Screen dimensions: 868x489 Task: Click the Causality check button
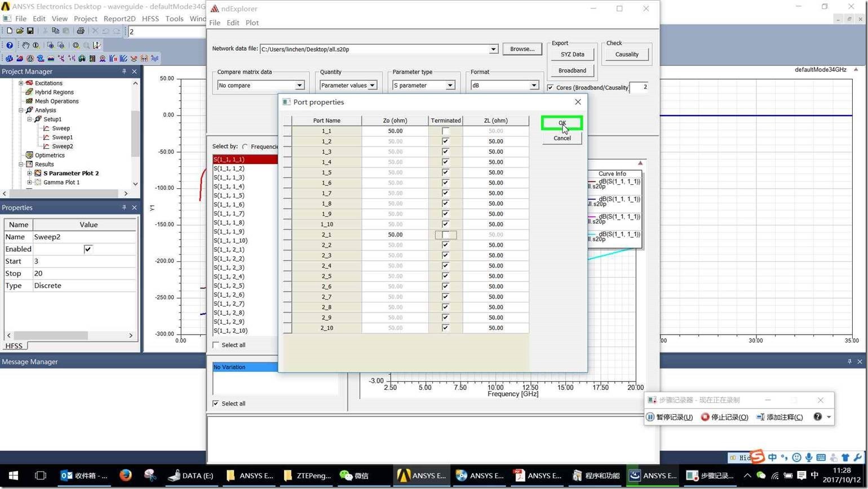click(x=627, y=54)
